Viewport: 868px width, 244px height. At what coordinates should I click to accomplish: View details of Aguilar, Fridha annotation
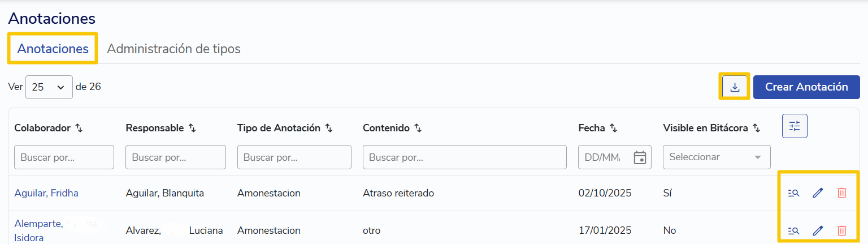click(x=793, y=193)
